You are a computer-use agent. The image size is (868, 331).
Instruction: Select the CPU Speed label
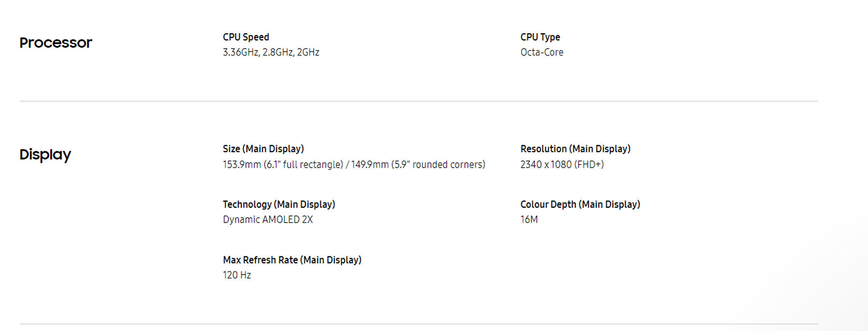coord(246,37)
